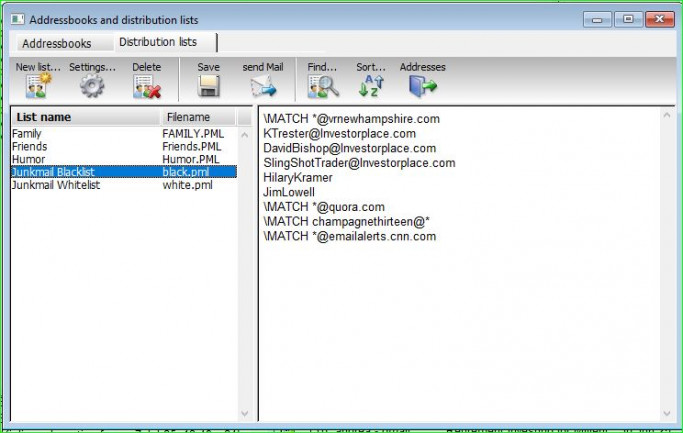
Task: Pick the Humor list entry
Action: tap(28, 159)
